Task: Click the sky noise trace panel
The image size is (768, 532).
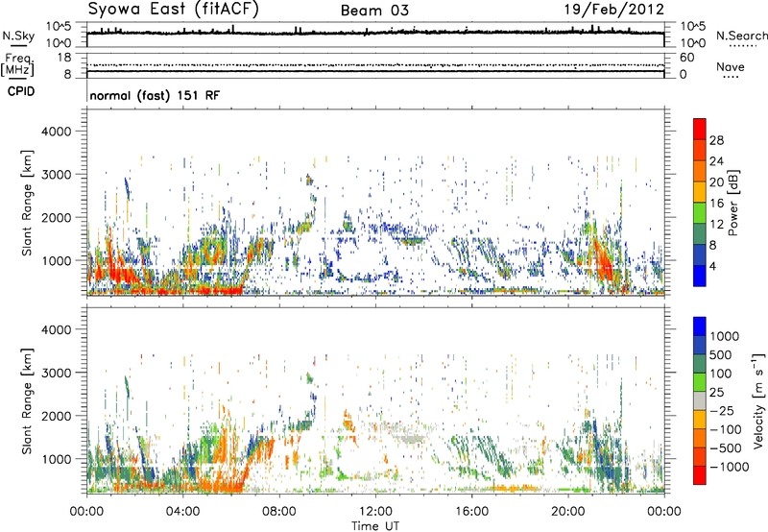Action: [375, 35]
